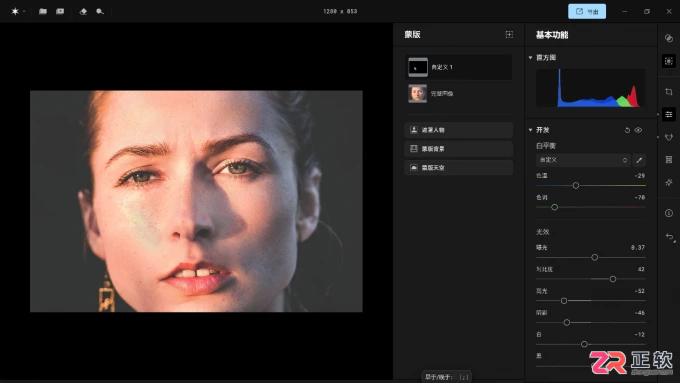Click the undo history arrow in sidebar

click(x=670, y=237)
